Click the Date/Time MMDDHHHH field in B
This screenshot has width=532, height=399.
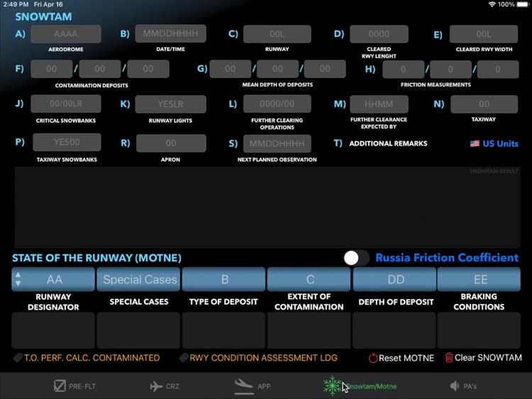(170, 33)
